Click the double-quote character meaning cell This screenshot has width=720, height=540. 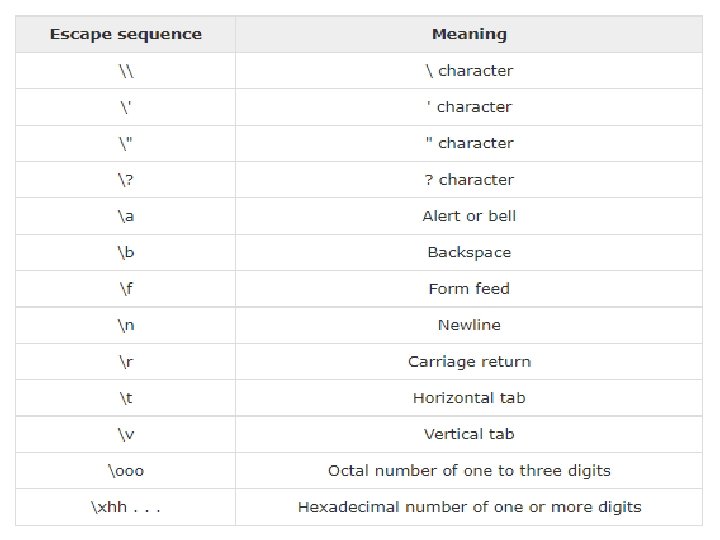tap(469, 143)
